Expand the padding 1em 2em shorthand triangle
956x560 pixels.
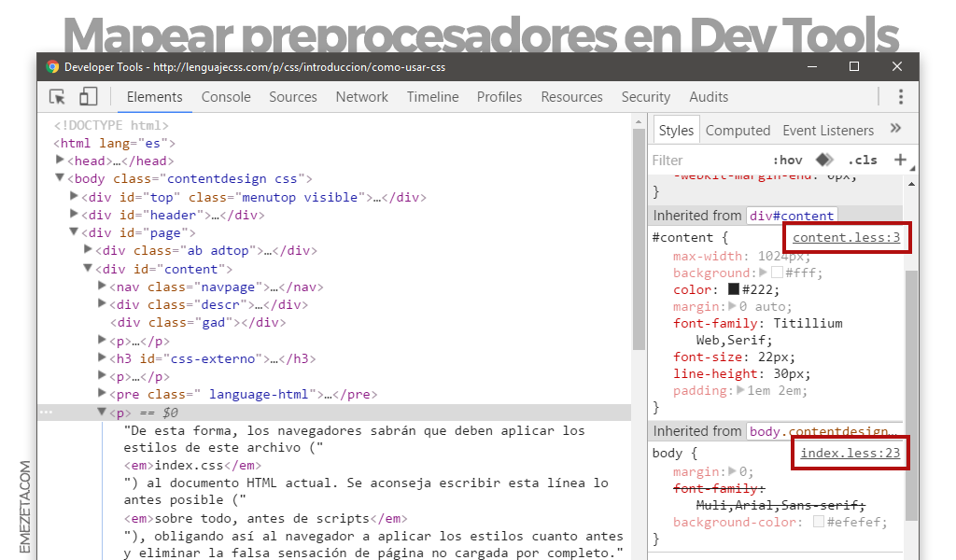coord(740,390)
